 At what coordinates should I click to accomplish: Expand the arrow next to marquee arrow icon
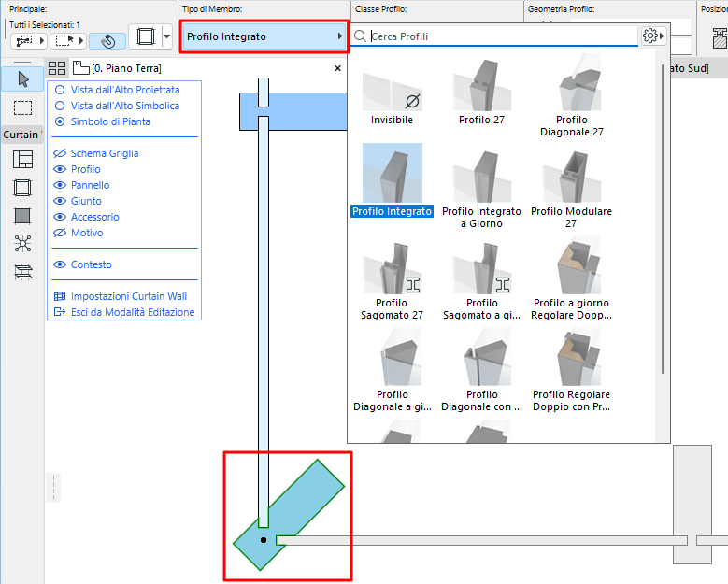[x=81, y=41]
